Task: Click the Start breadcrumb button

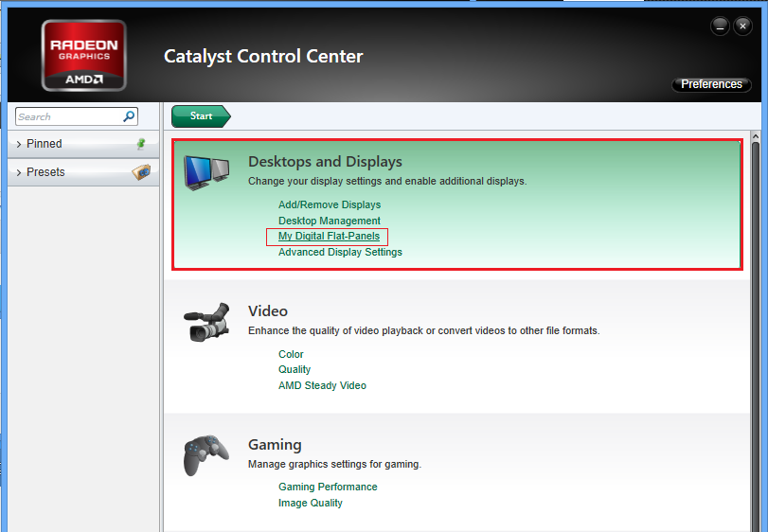Action: coord(201,116)
